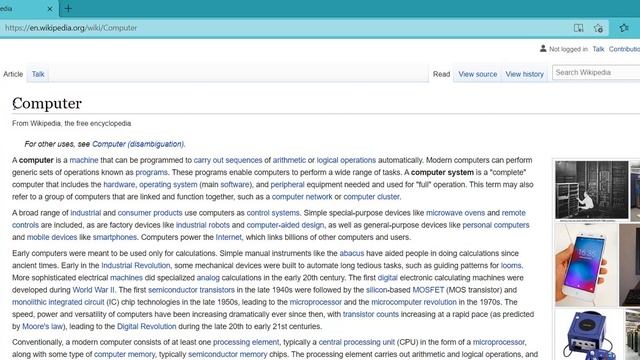Click the user icon beside Not logged in
Screen dimensions: 640x360
pyautogui.click(x=543, y=49)
